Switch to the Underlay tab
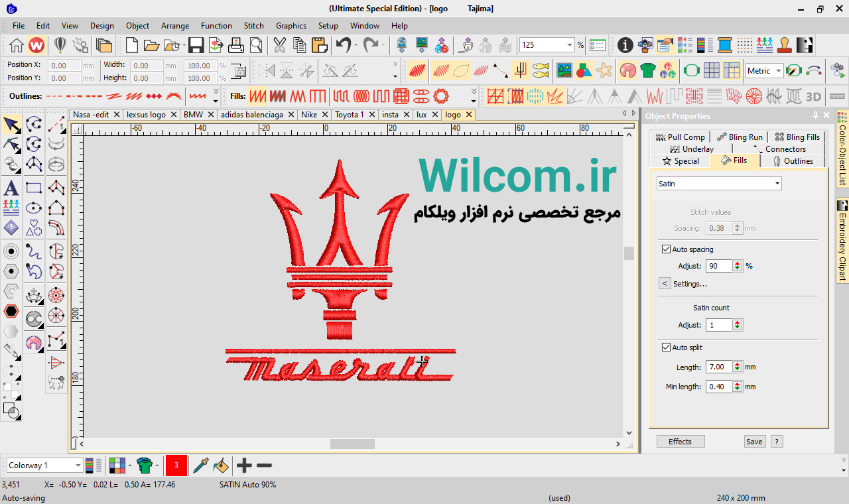The width and height of the screenshot is (849, 504). click(692, 149)
